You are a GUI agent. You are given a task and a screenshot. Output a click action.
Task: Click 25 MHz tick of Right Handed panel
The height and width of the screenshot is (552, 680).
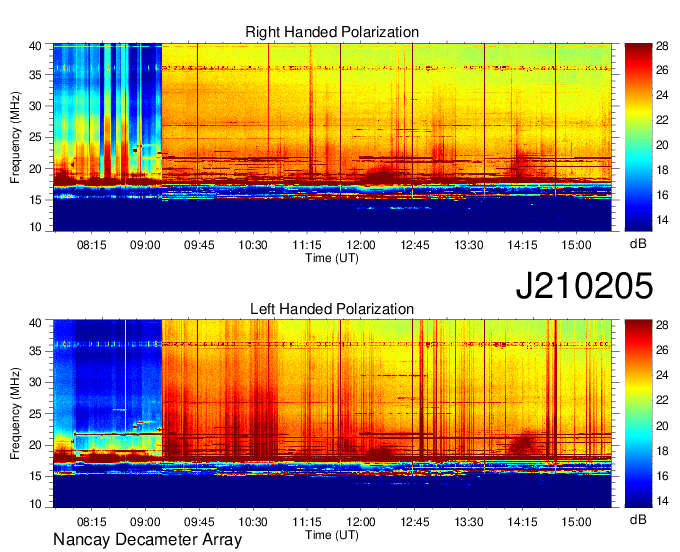(35, 137)
